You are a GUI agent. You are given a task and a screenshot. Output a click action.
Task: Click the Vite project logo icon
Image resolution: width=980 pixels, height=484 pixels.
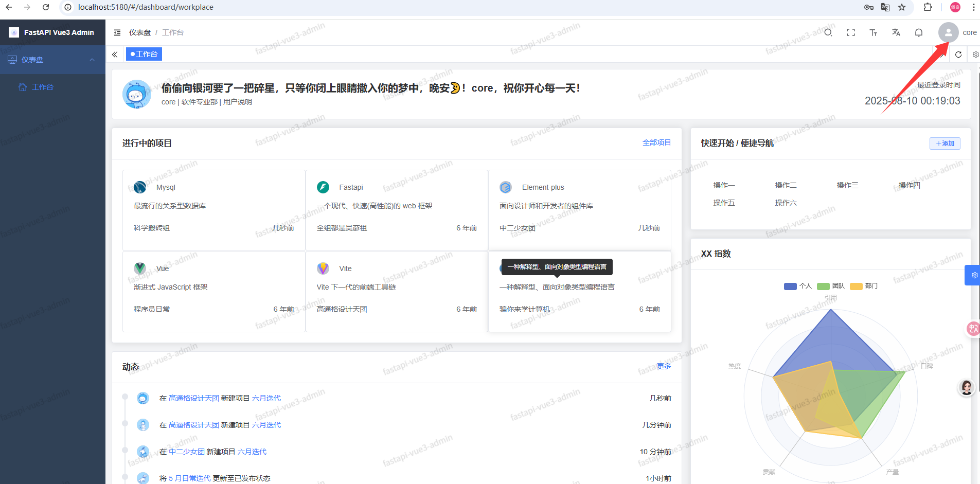323,268
